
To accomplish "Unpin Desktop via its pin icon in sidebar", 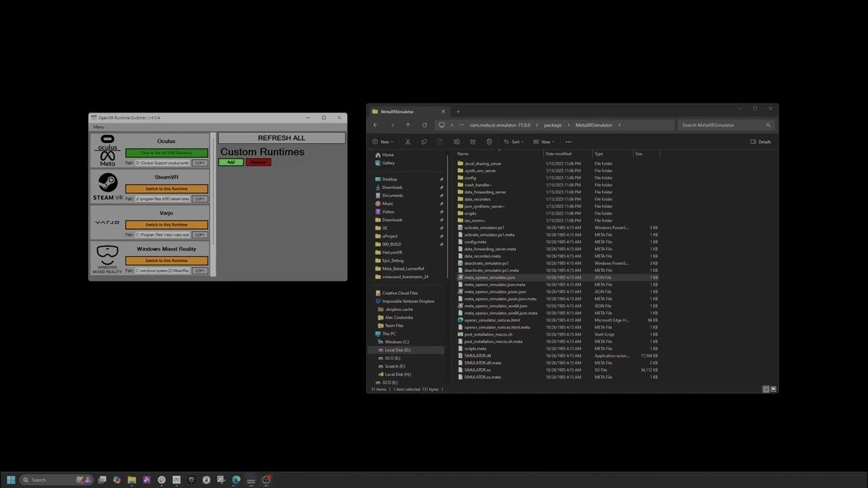I will tap(441, 179).
